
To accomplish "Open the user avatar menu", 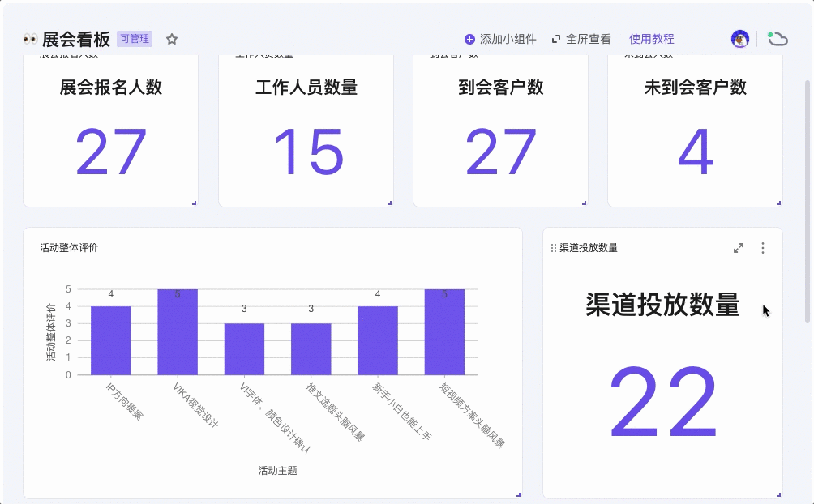I will tap(739, 39).
